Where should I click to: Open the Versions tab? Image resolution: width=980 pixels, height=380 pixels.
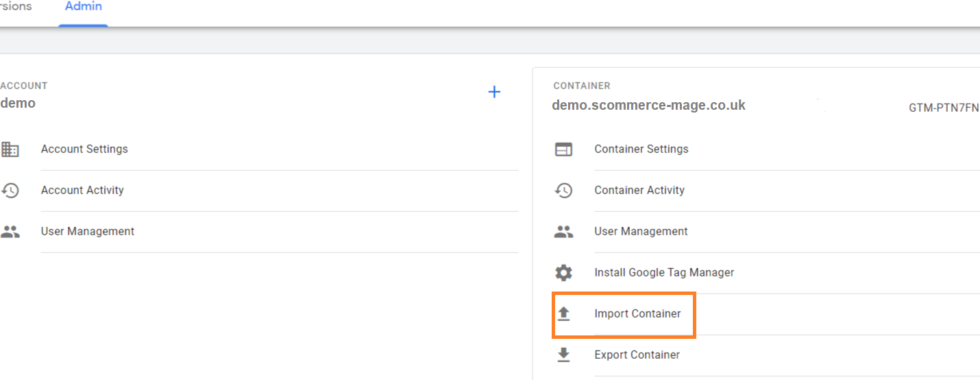[x=16, y=7]
